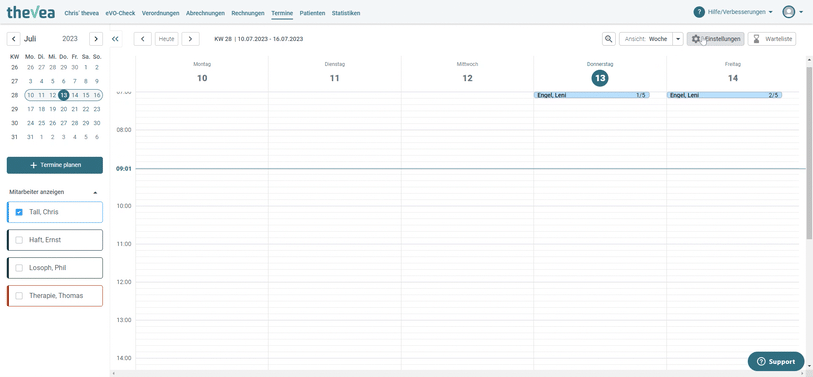
Task: Collapse the Mitarbeiter anzeigen section
Action: (95, 192)
